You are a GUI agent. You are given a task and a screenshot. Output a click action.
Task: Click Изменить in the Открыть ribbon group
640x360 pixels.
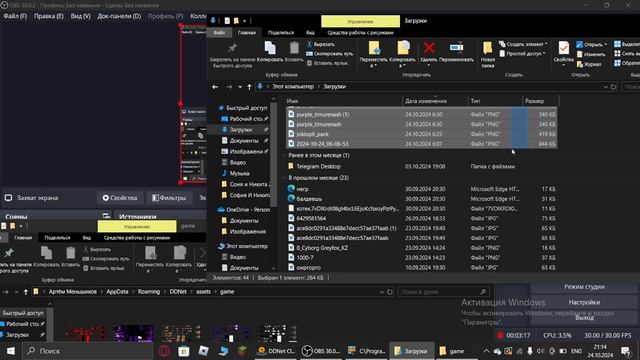pos(591,54)
